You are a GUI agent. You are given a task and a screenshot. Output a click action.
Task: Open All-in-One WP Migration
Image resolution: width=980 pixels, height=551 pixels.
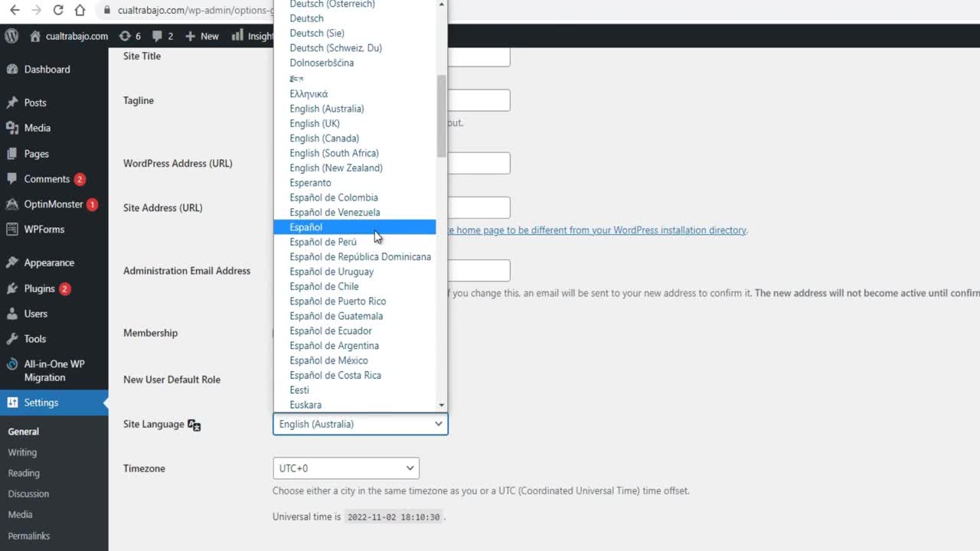[x=54, y=370]
